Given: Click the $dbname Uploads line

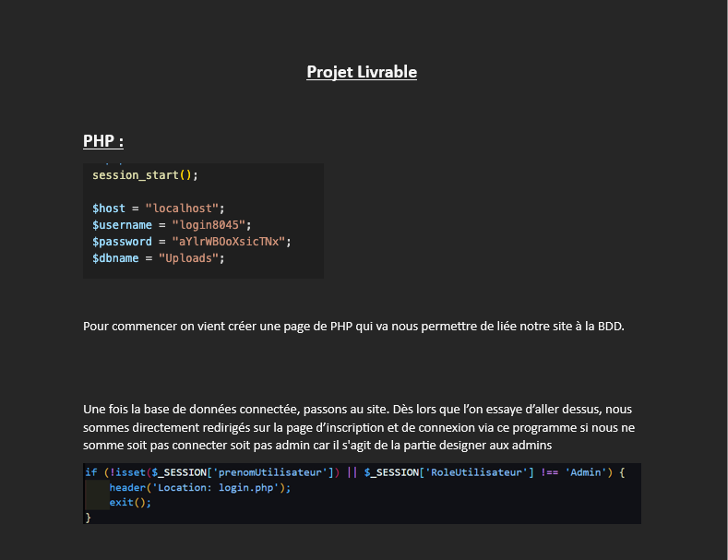Looking at the screenshot, I should (x=159, y=258).
